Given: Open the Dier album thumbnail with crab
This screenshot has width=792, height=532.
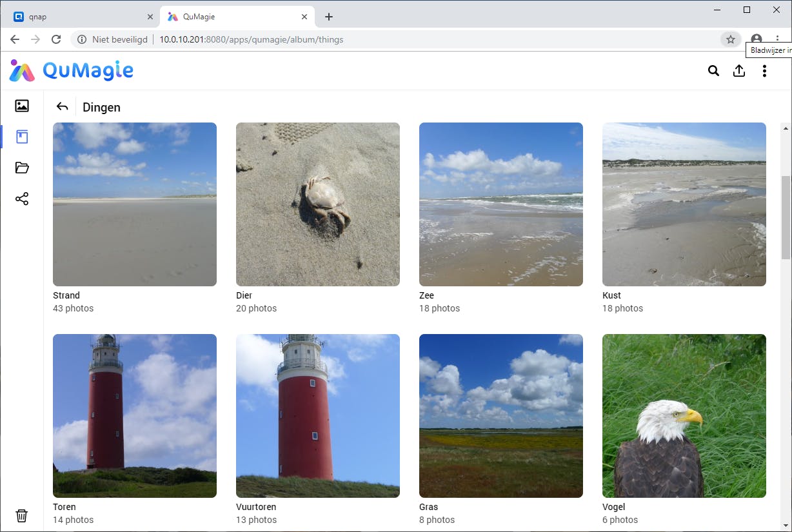Looking at the screenshot, I should tap(318, 204).
